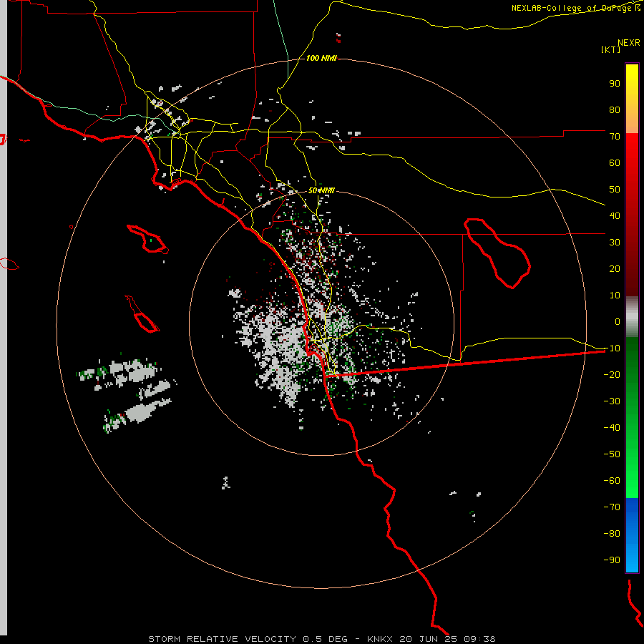Click the 50 NMI range ring label
The image size is (644, 644).
tap(321, 190)
